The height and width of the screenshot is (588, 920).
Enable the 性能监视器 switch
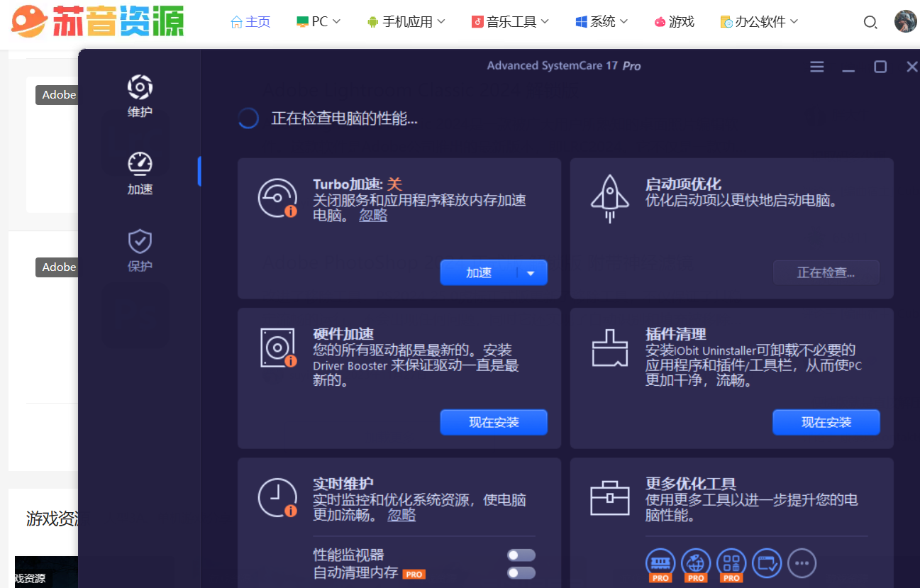pyautogui.click(x=521, y=555)
